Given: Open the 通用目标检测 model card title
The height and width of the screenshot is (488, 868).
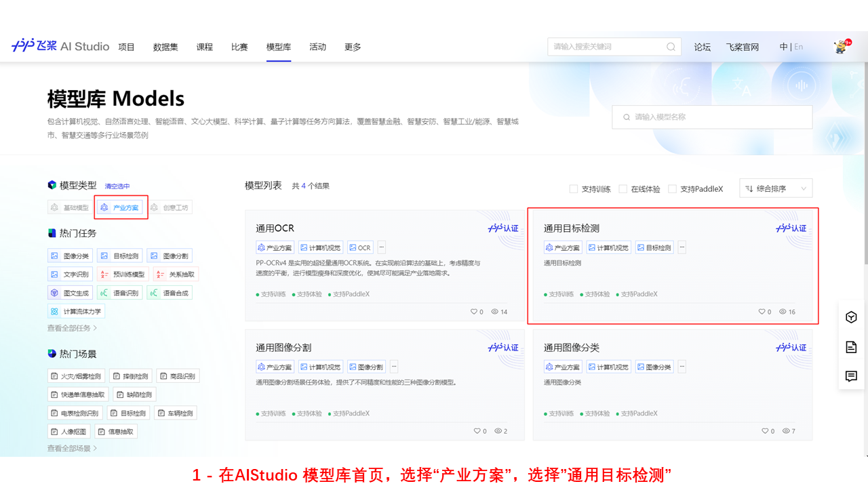Looking at the screenshot, I should 572,228.
